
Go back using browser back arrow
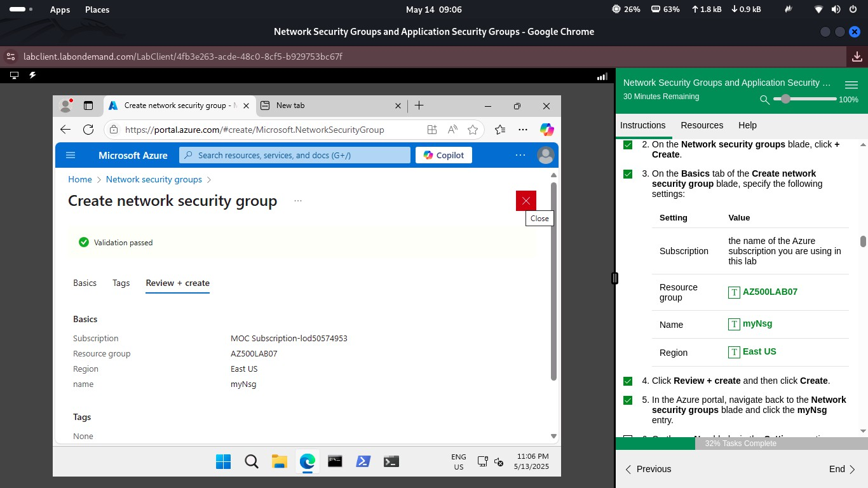(65, 130)
